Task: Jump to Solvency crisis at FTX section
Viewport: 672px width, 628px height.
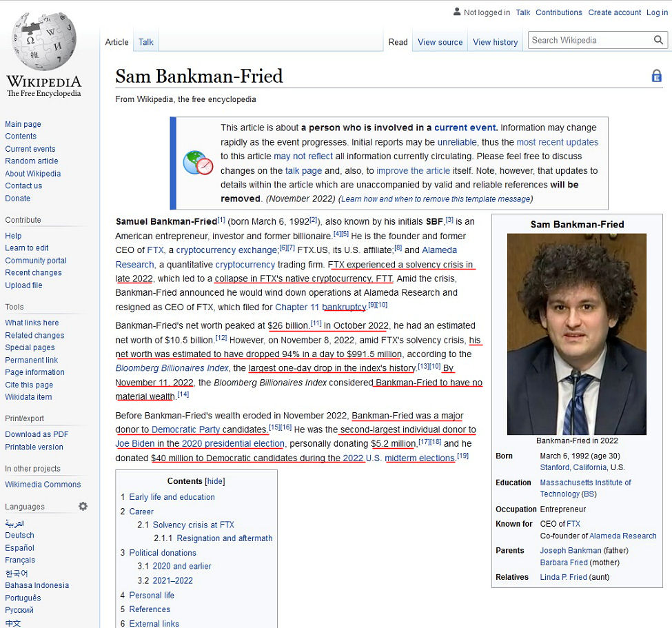Action: pyautogui.click(x=194, y=525)
